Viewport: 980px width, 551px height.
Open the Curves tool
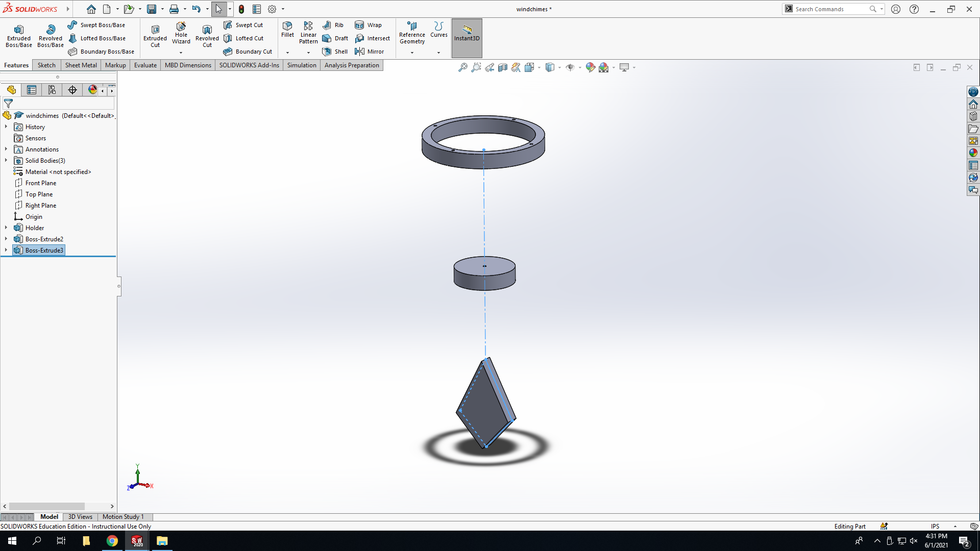(x=438, y=30)
